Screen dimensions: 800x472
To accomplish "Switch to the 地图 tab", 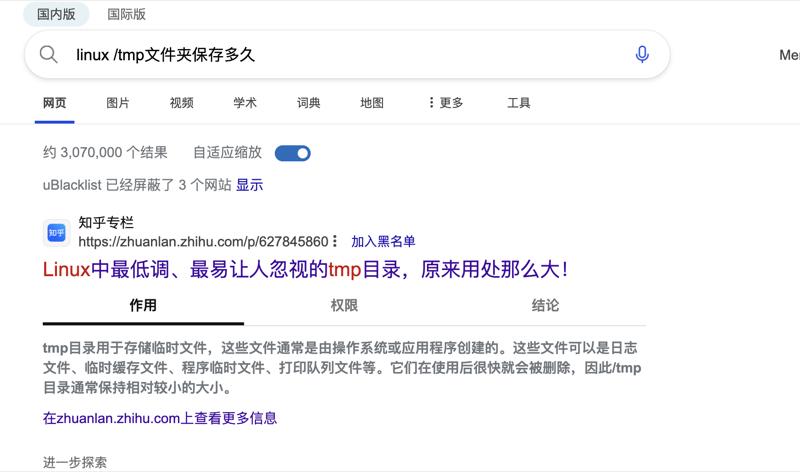I will point(372,103).
